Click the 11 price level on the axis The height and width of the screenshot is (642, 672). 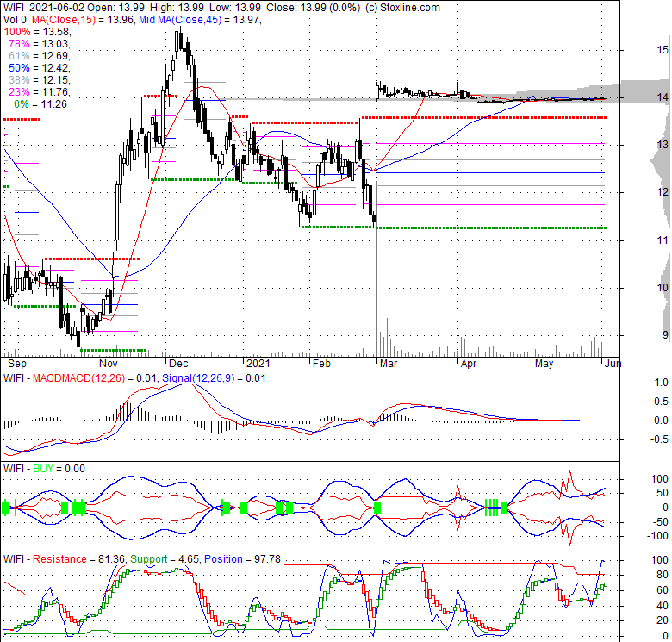(663, 240)
